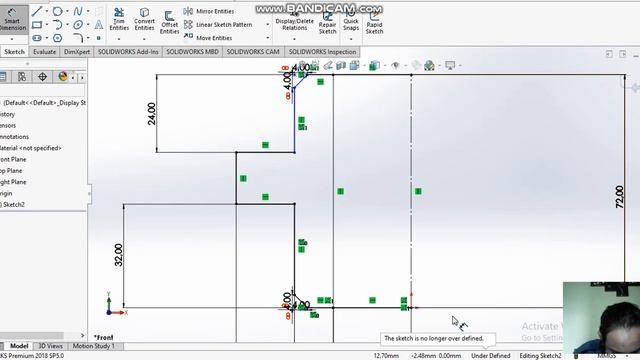Switch to the Sketch tab

point(15,52)
